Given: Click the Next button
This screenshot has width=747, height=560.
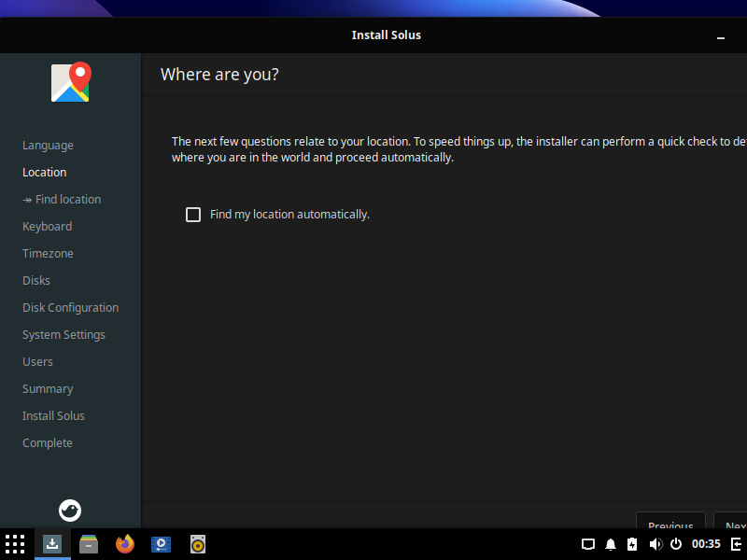Looking at the screenshot, I should (x=730, y=521).
